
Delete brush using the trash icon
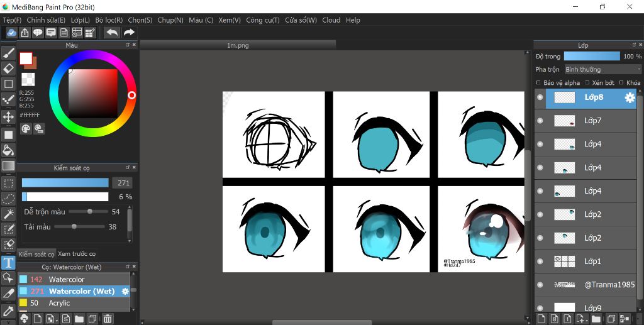[x=107, y=319]
